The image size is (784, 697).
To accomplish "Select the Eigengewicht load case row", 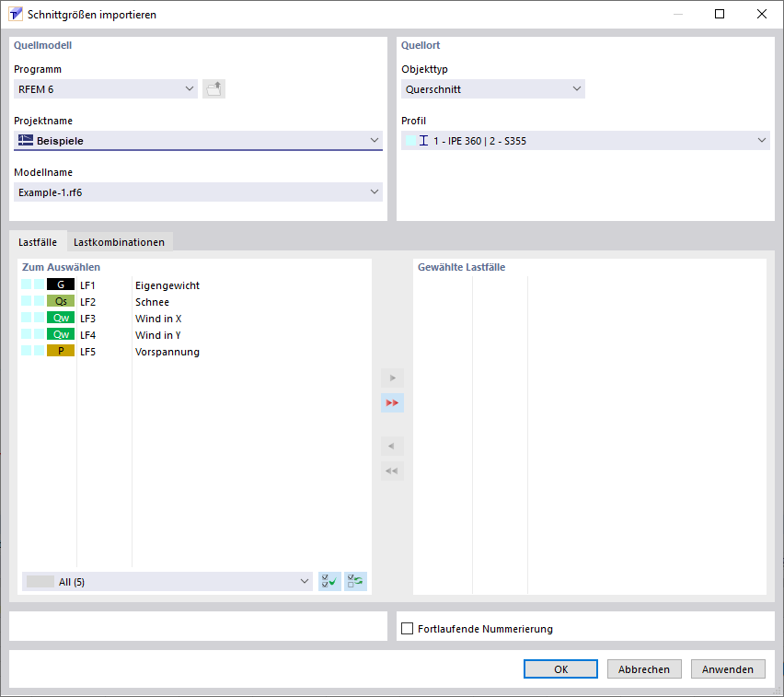I will coord(195,285).
